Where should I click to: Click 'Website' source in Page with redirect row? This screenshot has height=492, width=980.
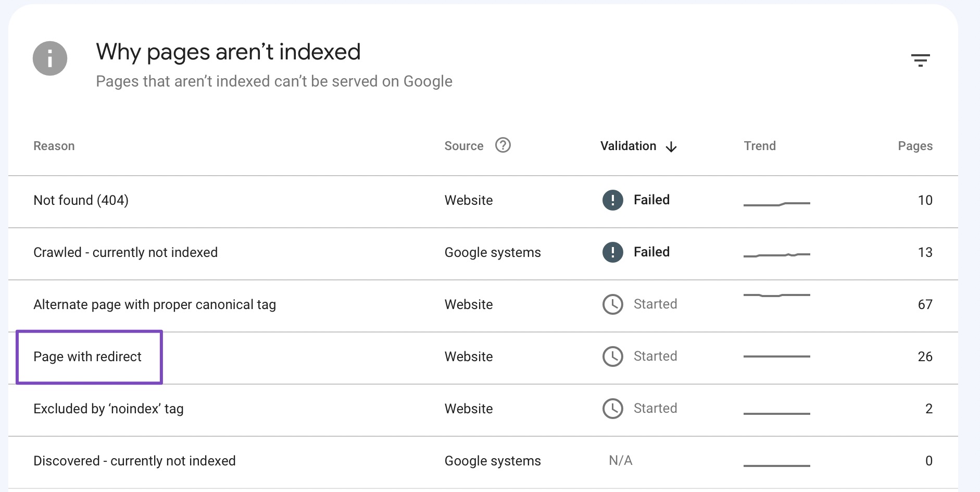[x=469, y=356]
